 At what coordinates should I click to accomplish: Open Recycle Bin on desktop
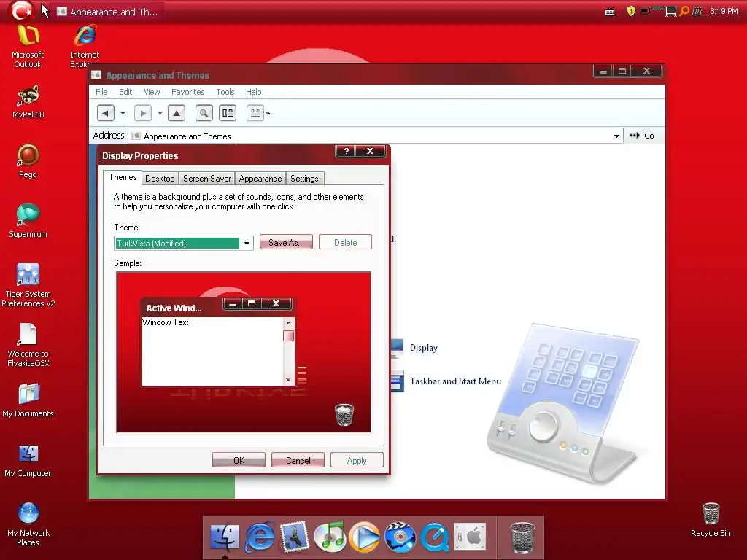point(711,520)
